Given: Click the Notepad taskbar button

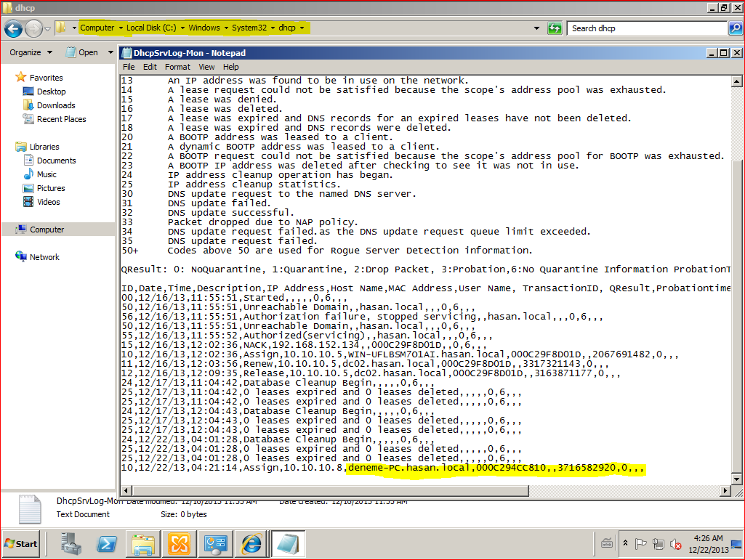Looking at the screenshot, I should click(x=288, y=543).
